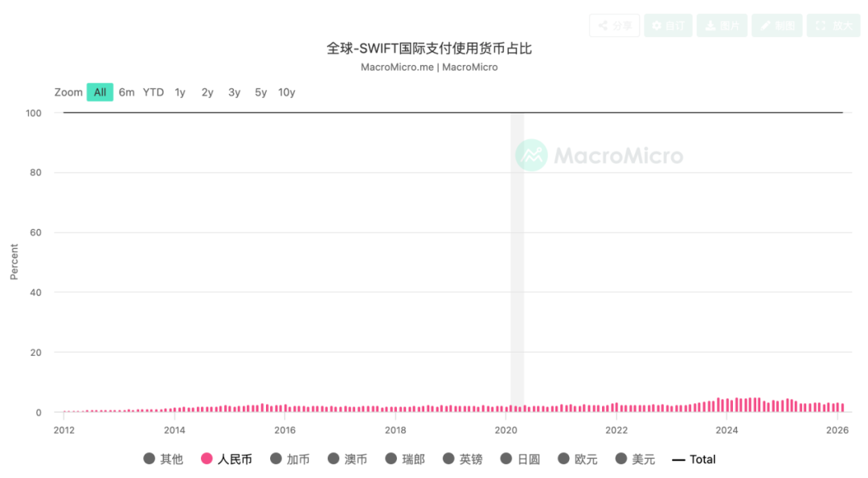This screenshot has width=868, height=478.
Task: Switch zoom range to 5y
Action: (261, 92)
